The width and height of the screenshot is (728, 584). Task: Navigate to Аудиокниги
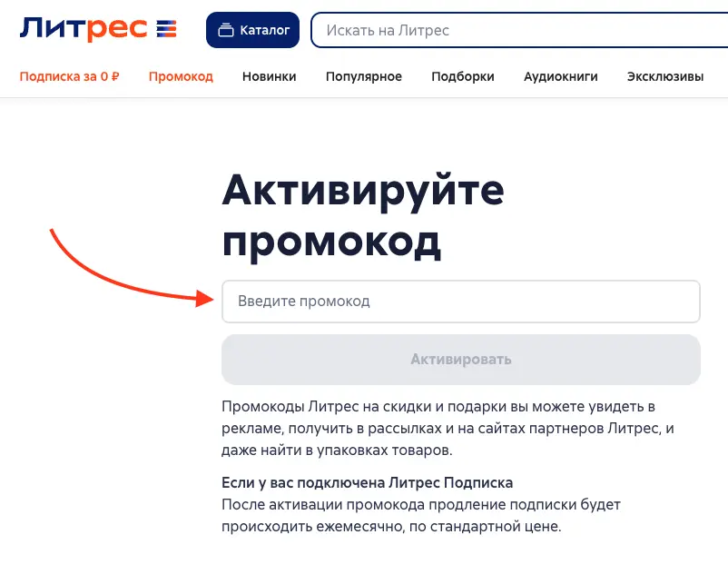pyautogui.click(x=560, y=76)
